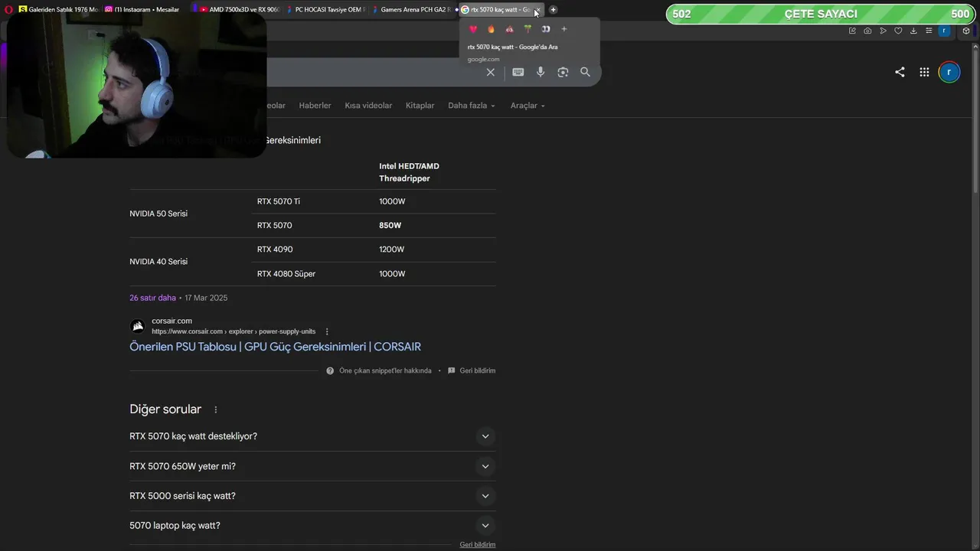Click the magnifier search button
The height and width of the screenshot is (551, 980).
click(x=585, y=72)
